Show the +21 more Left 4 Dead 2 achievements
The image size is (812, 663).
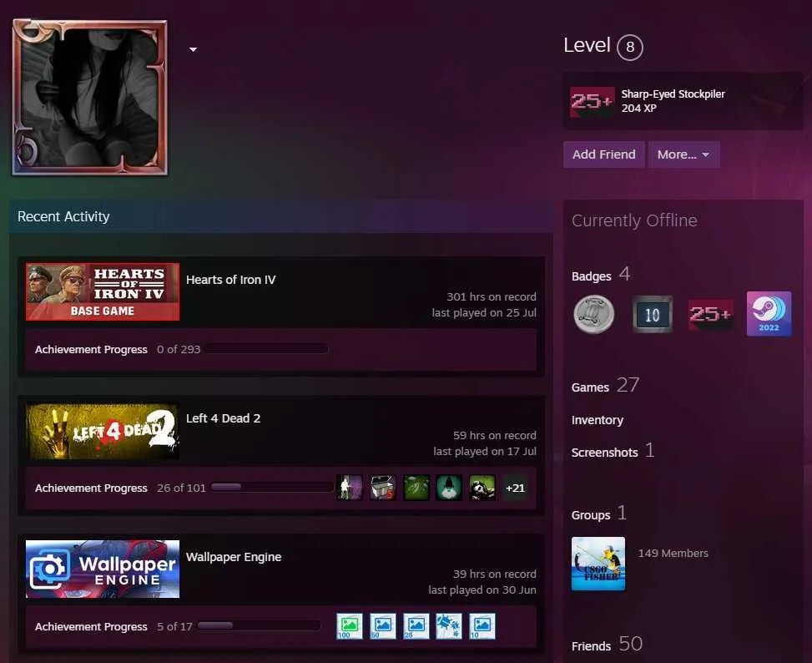coord(515,488)
